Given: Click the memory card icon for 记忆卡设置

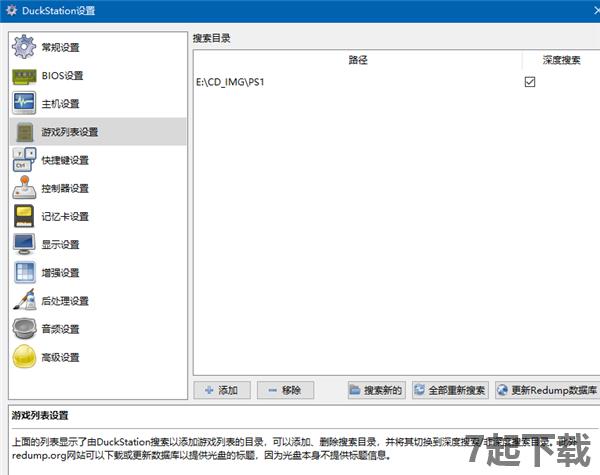Looking at the screenshot, I should [x=24, y=216].
